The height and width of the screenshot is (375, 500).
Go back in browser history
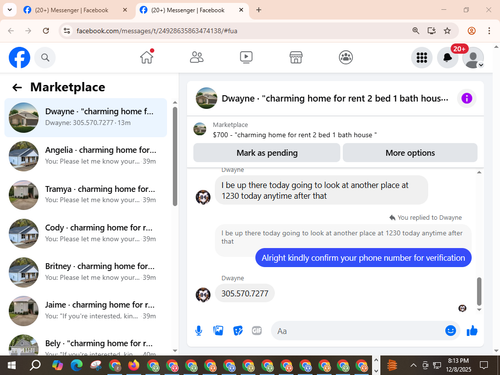point(11,31)
